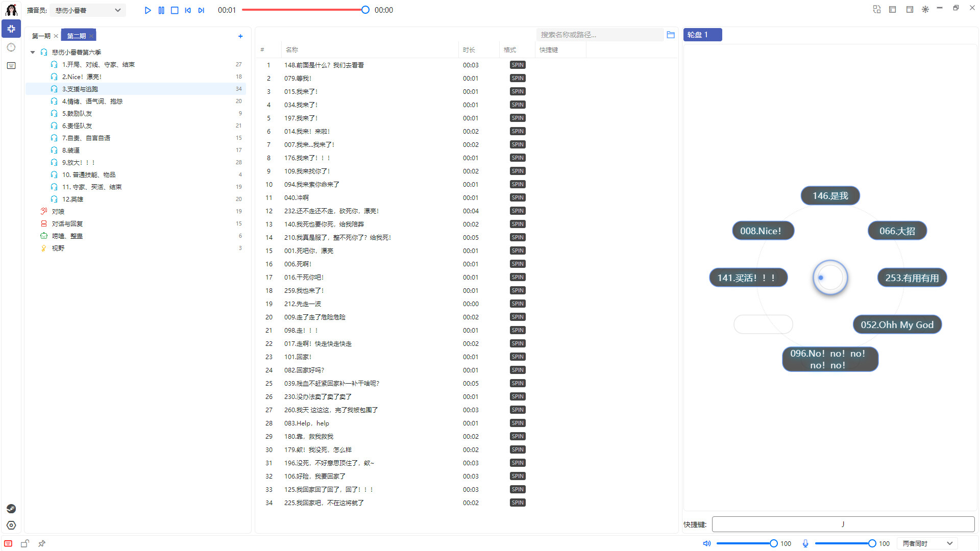Select the spin wheel panel icon in the left sidebar
This screenshot has height=551, width=980.
tap(11, 29)
